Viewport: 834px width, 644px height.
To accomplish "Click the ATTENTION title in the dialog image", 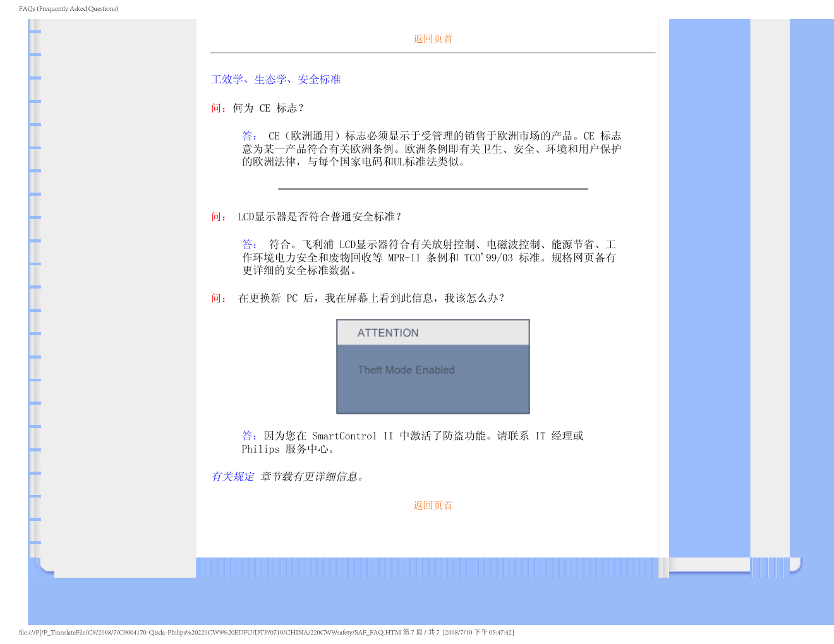I will 388,333.
